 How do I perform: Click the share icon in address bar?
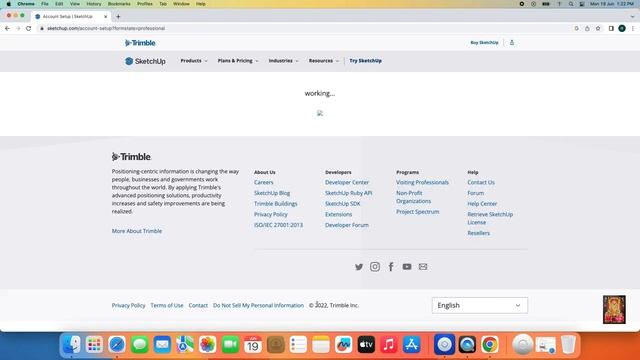pyautogui.click(x=587, y=29)
